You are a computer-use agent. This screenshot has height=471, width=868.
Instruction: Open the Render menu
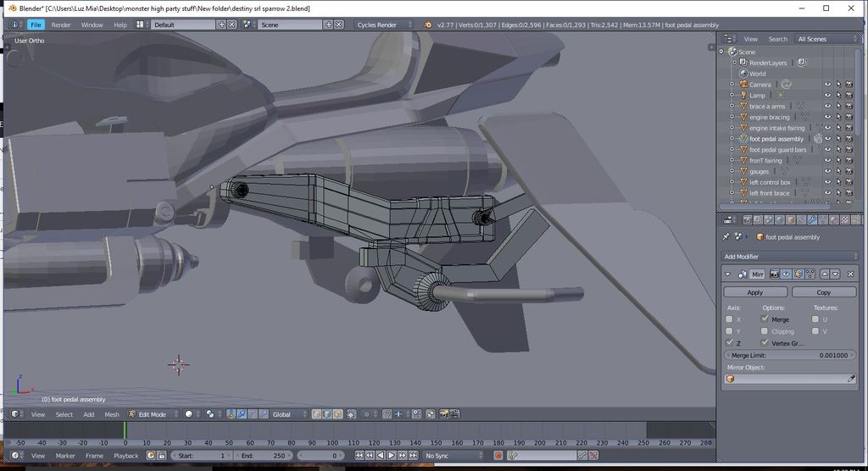tap(61, 25)
